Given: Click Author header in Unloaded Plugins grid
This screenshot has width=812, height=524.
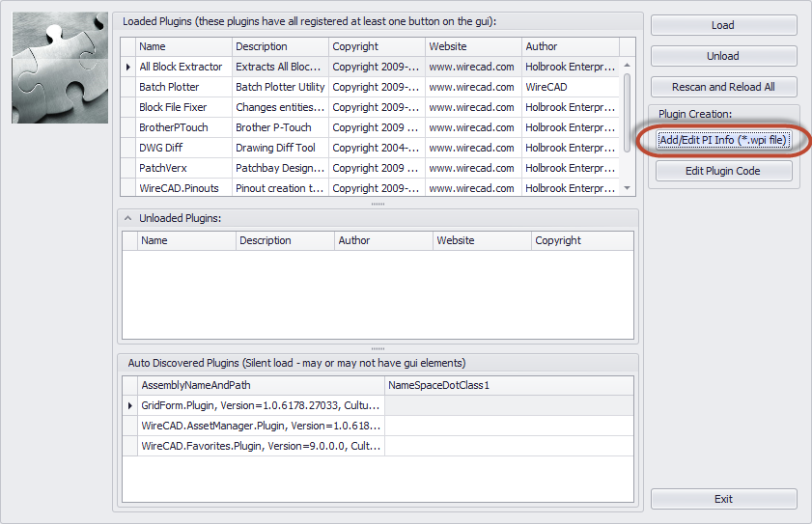Looking at the screenshot, I should click(x=383, y=241).
